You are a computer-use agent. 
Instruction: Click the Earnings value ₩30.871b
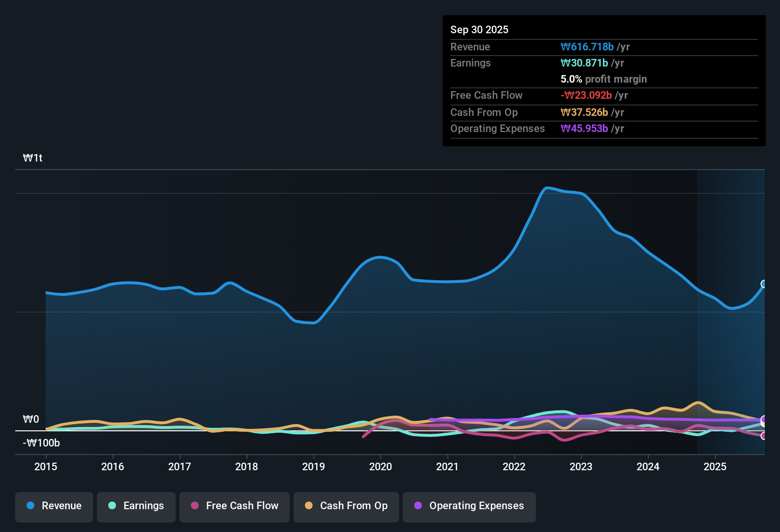[585, 63]
